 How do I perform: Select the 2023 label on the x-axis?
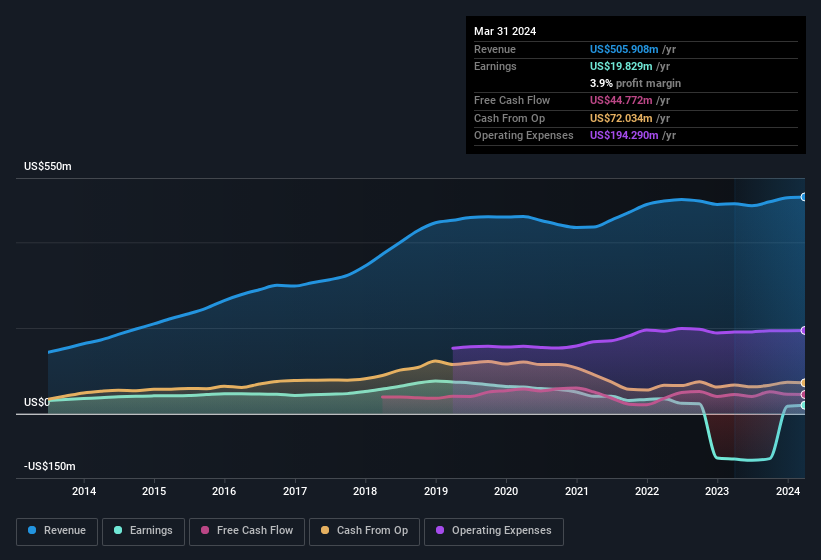coord(717,491)
